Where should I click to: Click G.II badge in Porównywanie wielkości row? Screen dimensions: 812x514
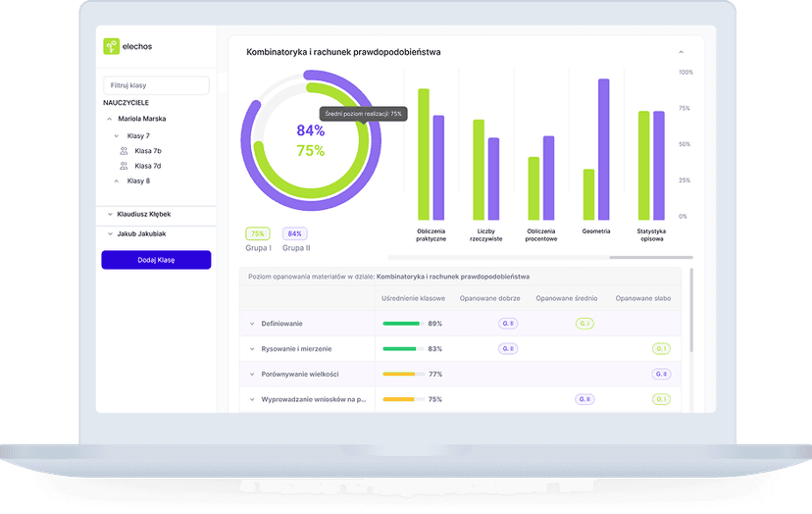click(661, 374)
